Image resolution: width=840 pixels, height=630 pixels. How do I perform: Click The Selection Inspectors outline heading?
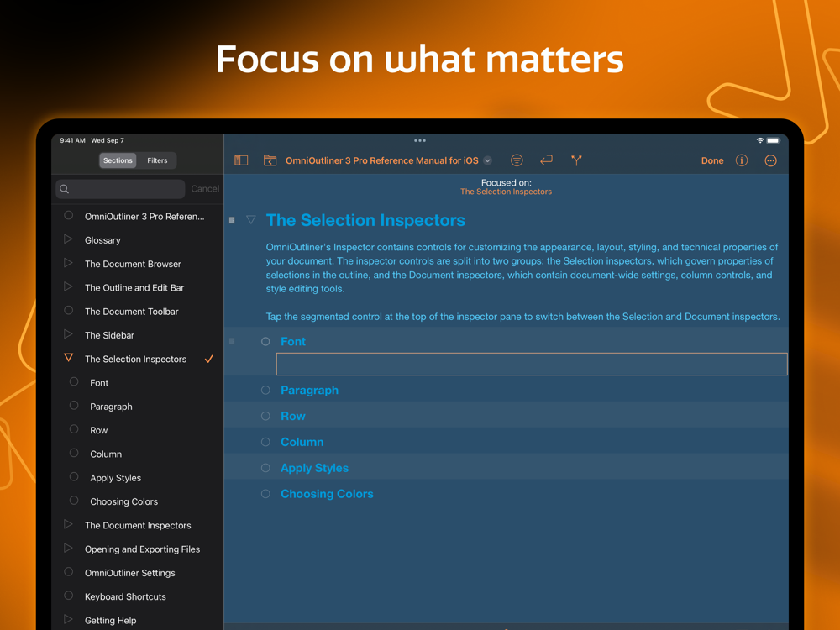click(x=365, y=220)
